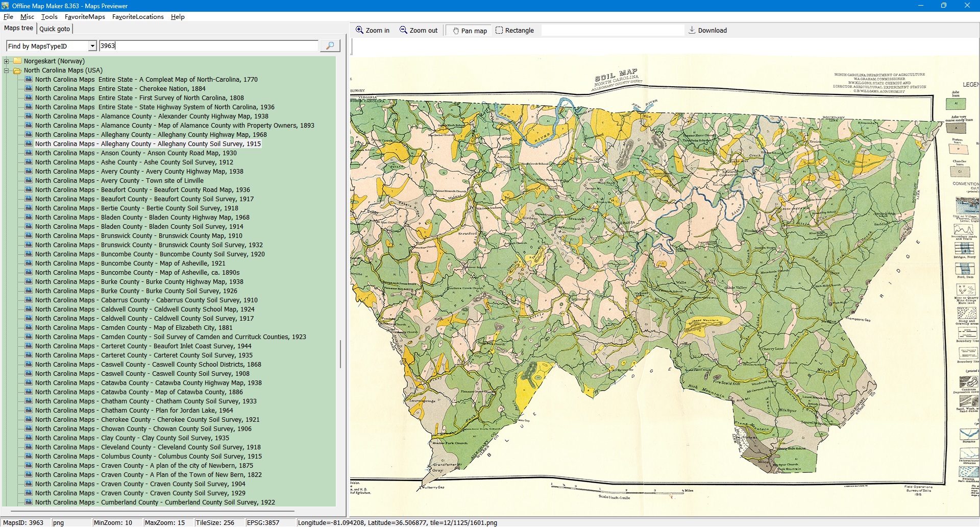Image resolution: width=980 pixels, height=527 pixels.
Task: Open the FavoriteLocations menu
Action: click(x=138, y=17)
